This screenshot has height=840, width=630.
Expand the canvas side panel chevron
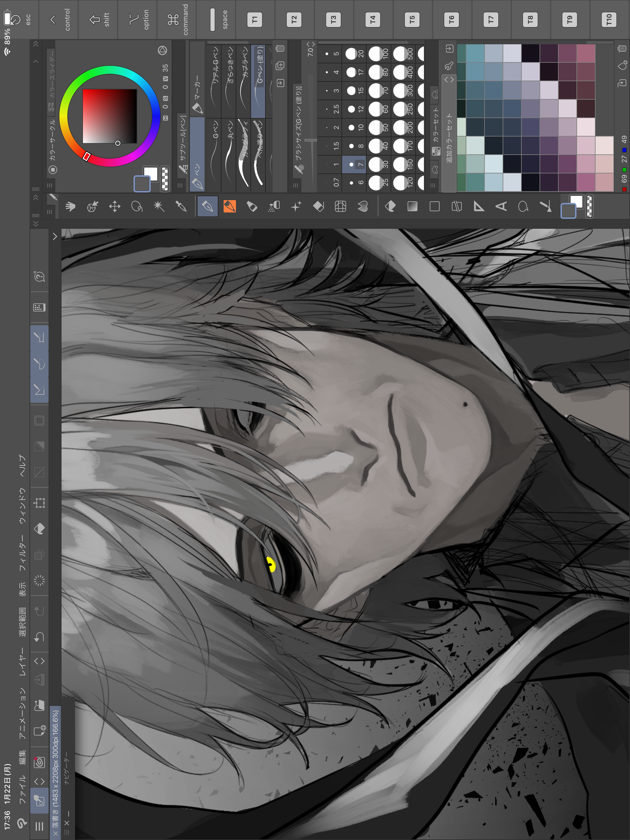[x=55, y=236]
